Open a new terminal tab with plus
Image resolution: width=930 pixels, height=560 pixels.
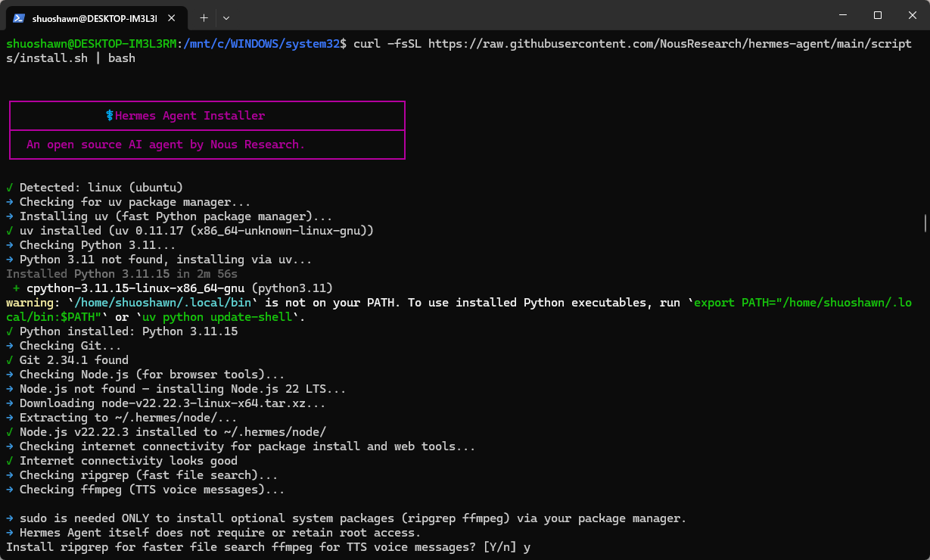(204, 17)
